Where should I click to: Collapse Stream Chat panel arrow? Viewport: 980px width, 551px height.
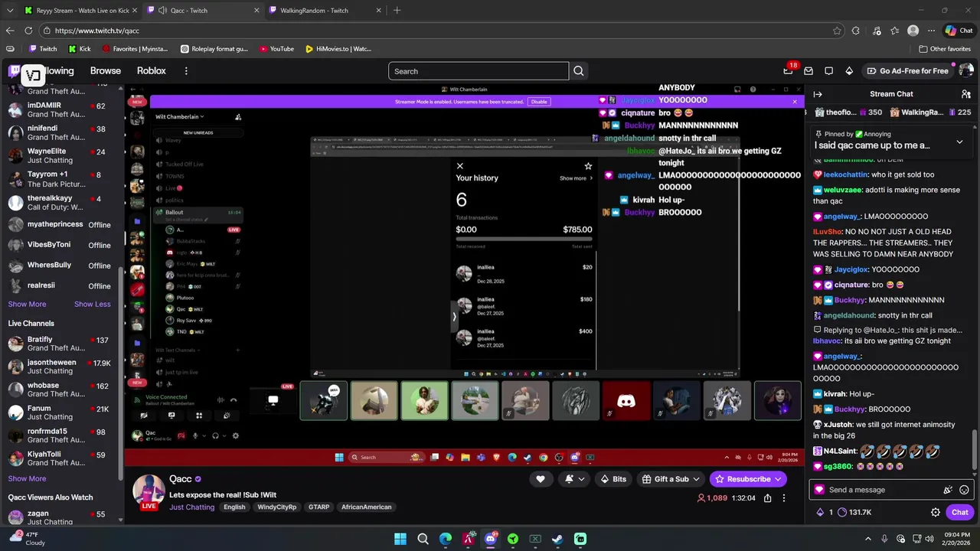818,94
